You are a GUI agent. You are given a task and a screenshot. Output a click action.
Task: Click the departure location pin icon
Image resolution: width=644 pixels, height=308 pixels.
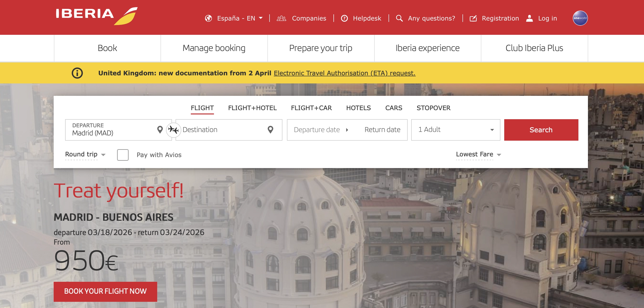[160, 130]
